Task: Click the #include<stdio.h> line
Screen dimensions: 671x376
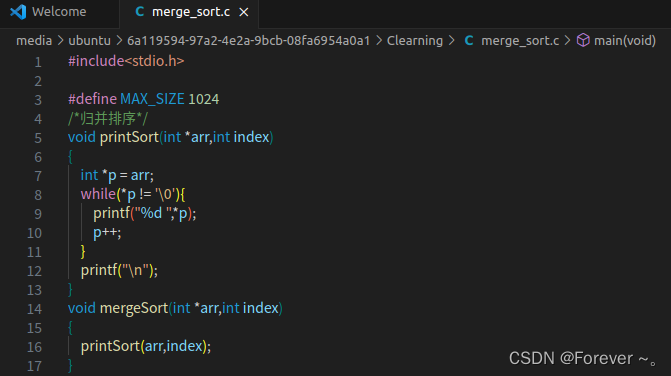Action: 126,61
